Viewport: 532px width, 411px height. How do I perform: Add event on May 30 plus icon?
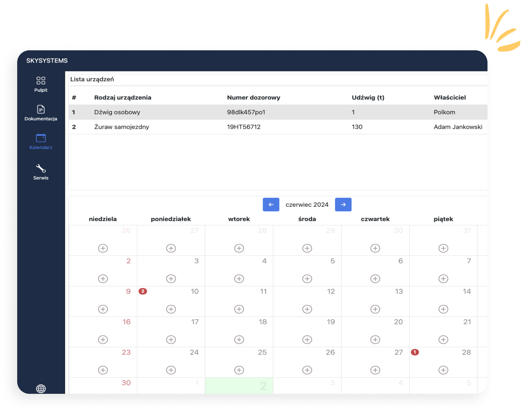(x=375, y=248)
